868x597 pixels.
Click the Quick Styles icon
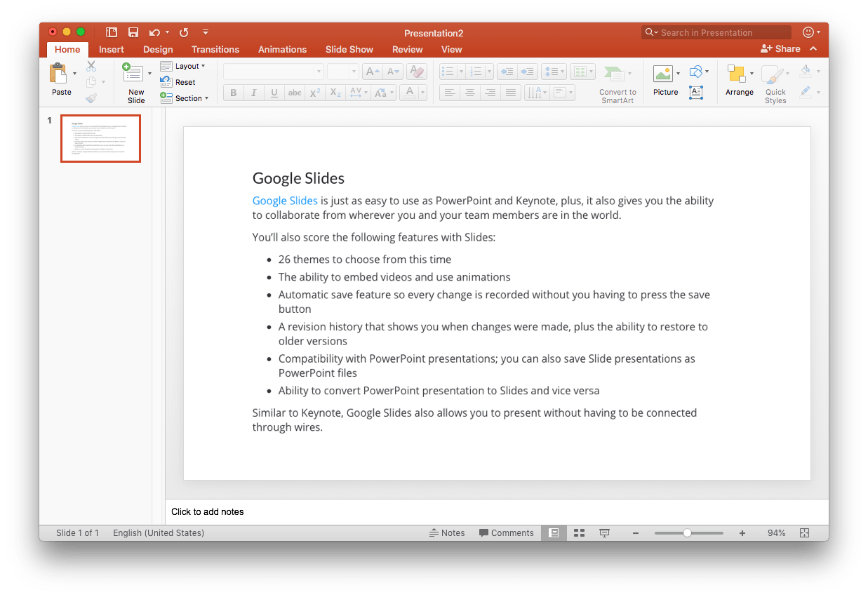tap(773, 75)
